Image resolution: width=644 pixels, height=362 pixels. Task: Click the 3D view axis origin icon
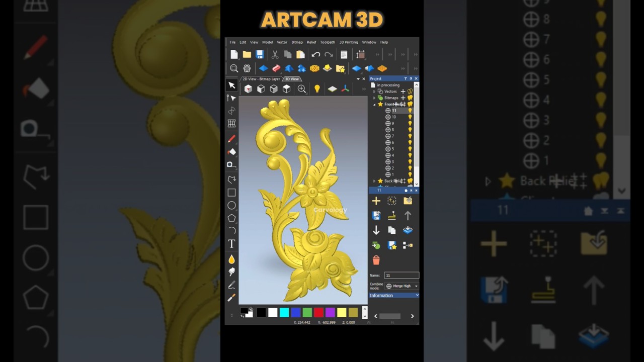click(345, 89)
